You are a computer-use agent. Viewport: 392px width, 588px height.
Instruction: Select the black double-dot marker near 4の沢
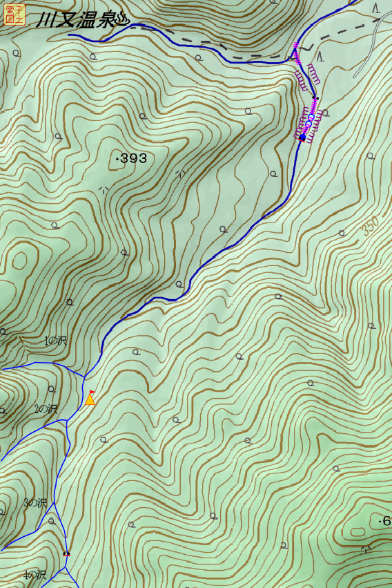[67, 553]
